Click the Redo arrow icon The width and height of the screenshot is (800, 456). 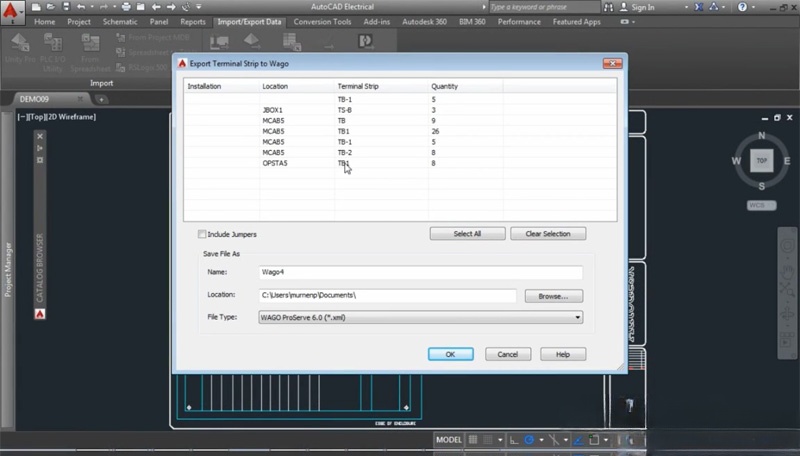(x=104, y=7)
